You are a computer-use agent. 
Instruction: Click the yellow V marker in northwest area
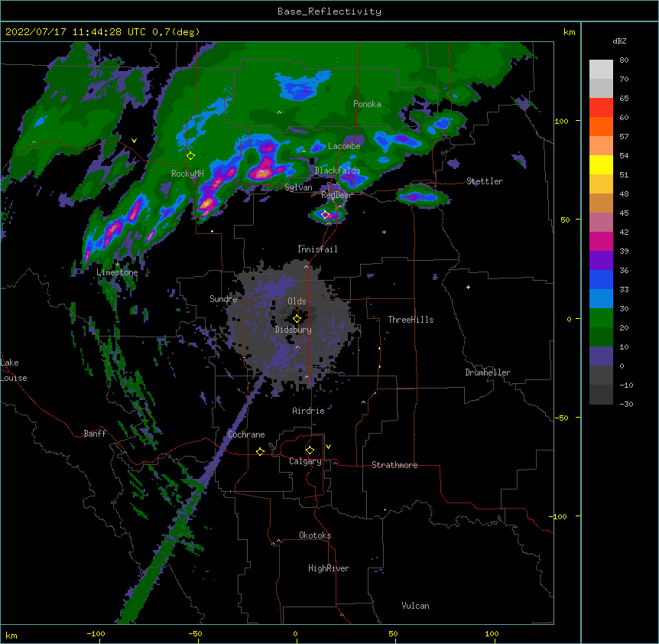tap(134, 141)
